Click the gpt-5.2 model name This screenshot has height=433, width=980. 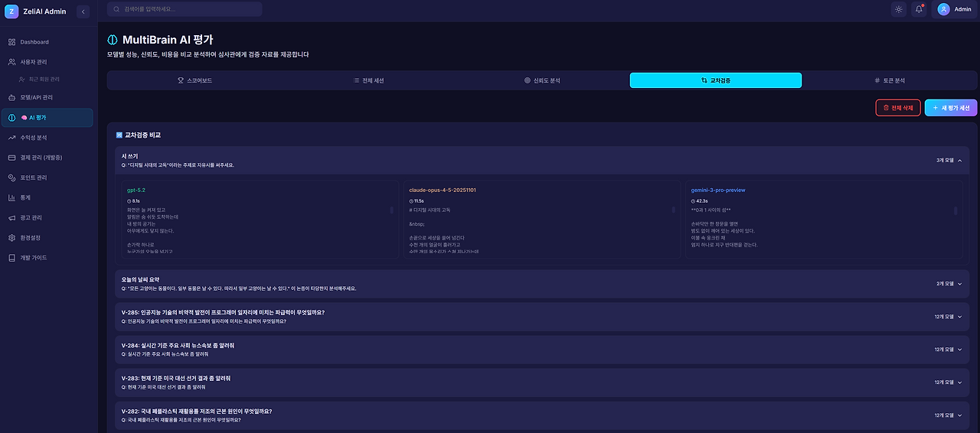pyautogui.click(x=136, y=190)
